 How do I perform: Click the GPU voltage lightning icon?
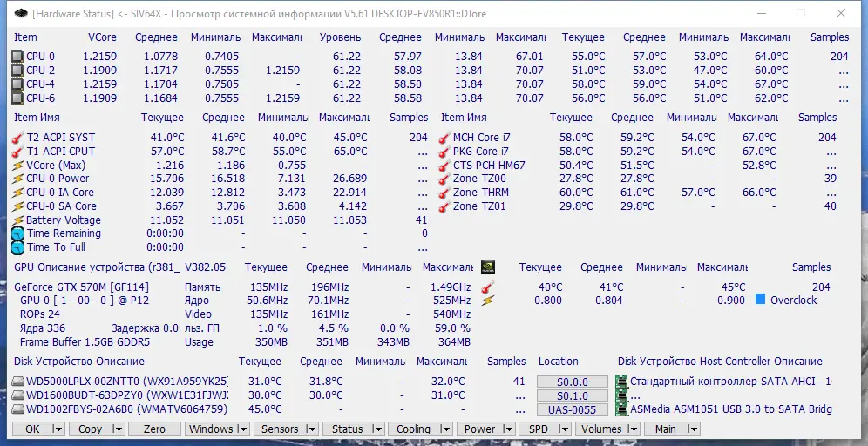pos(488,301)
